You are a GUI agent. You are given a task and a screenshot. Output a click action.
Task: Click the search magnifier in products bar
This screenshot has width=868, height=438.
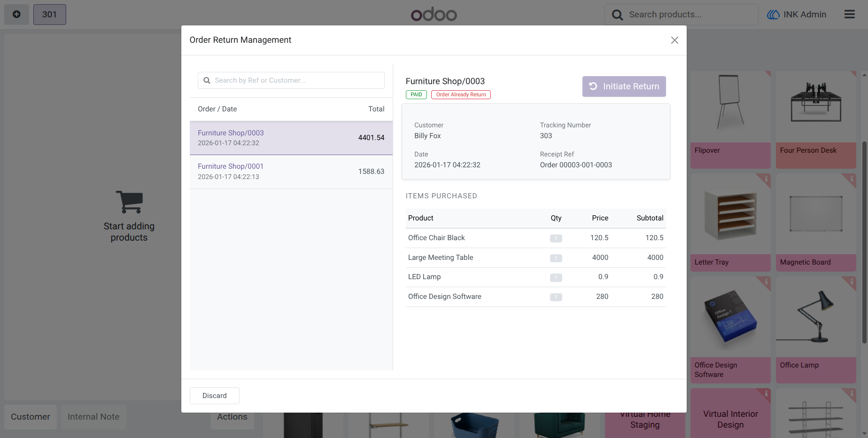click(x=617, y=15)
